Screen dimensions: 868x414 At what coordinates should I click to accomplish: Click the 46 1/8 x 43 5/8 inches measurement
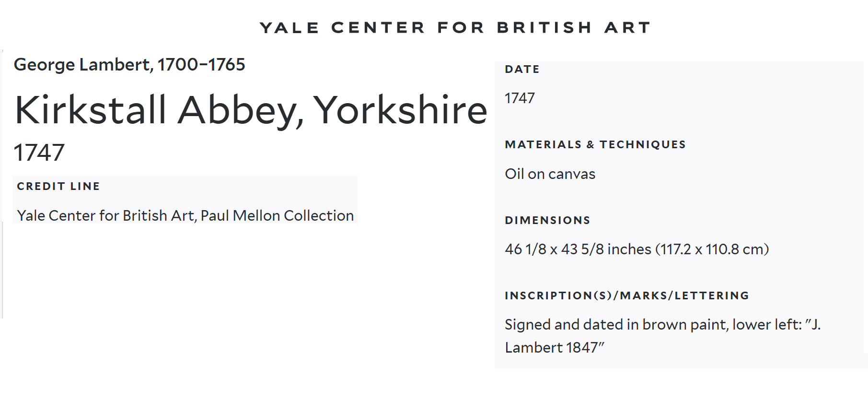coord(578,249)
